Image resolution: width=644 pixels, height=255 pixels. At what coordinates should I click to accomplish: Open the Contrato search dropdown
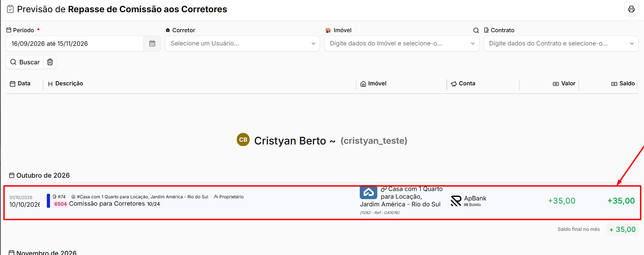tap(561, 44)
